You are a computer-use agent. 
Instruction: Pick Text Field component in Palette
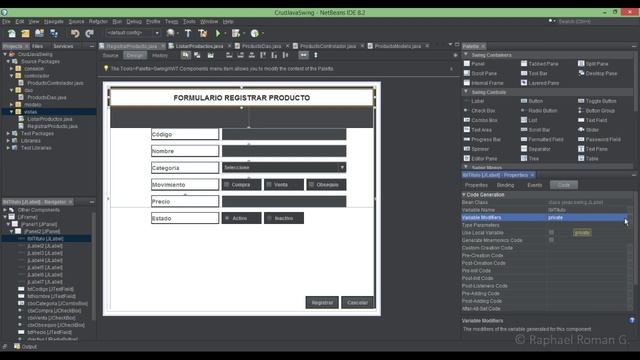coord(593,120)
